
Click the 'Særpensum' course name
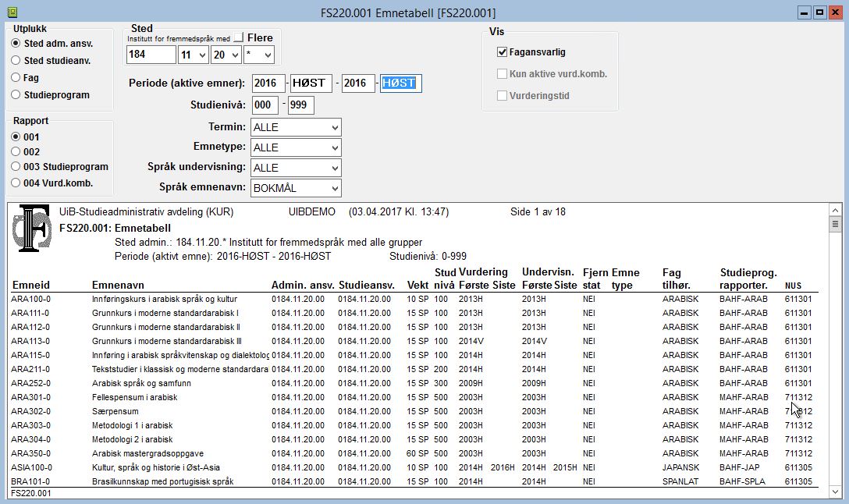[x=115, y=412]
